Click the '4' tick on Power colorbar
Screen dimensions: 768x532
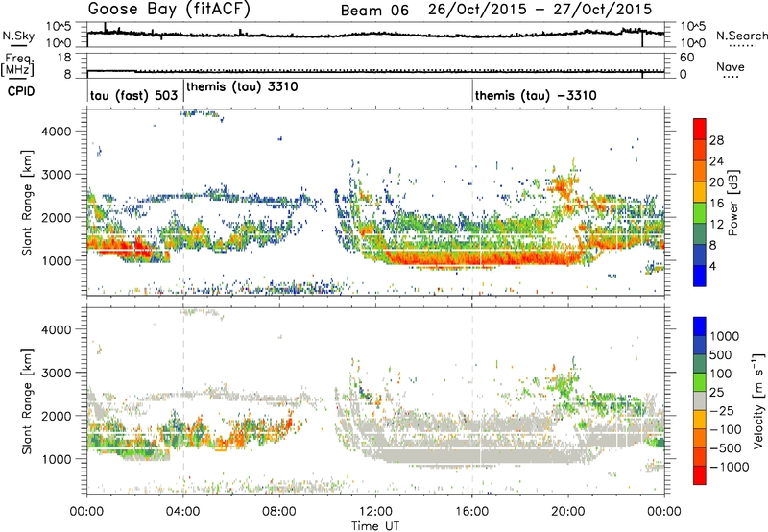[x=713, y=267]
